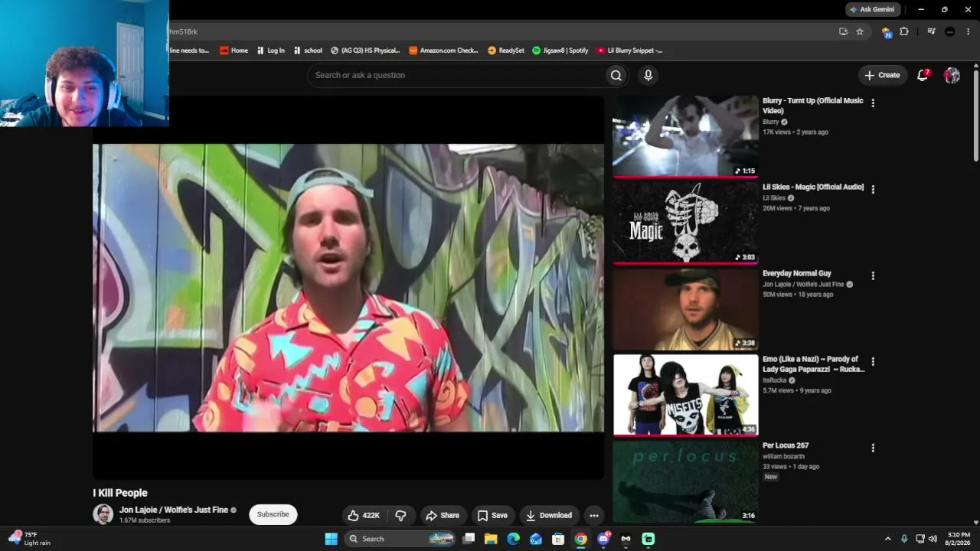
Task: Open the weather widget showing 75°F
Action: [x=29, y=539]
